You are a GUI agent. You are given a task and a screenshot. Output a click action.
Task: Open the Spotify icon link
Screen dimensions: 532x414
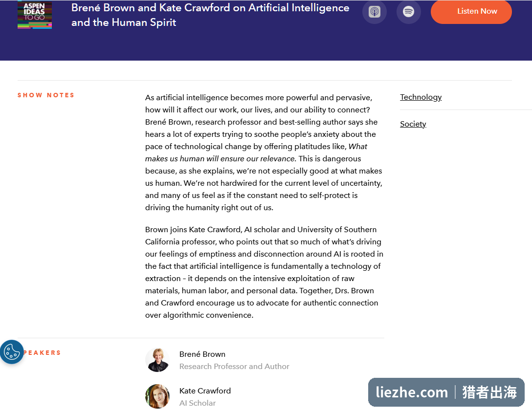click(x=408, y=12)
